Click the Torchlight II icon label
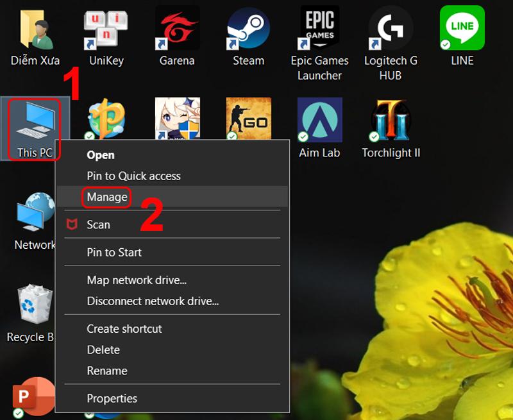The image size is (513, 420). coord(391,153)
